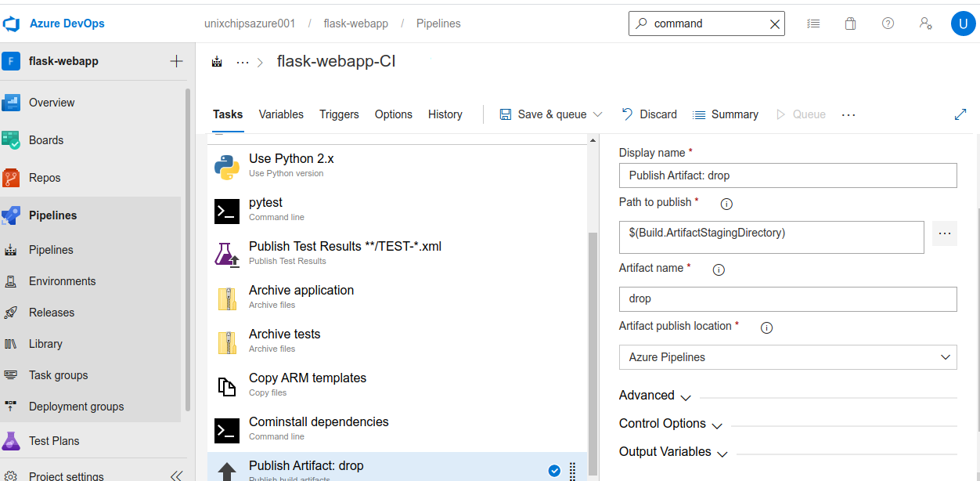Click the flask-webapp breadcrumb link
The height and width of the screenshot is (481, 980).
356,24
